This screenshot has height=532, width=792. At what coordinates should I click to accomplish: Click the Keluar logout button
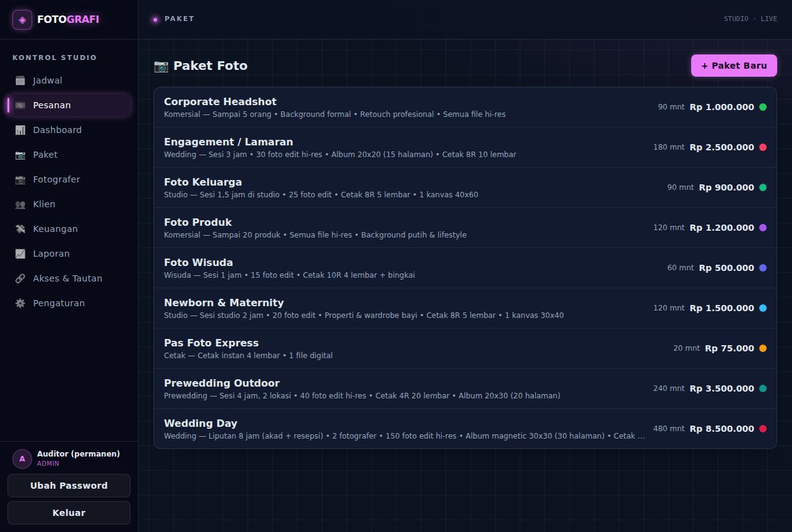pyautogui.click(x=69, y=513)
